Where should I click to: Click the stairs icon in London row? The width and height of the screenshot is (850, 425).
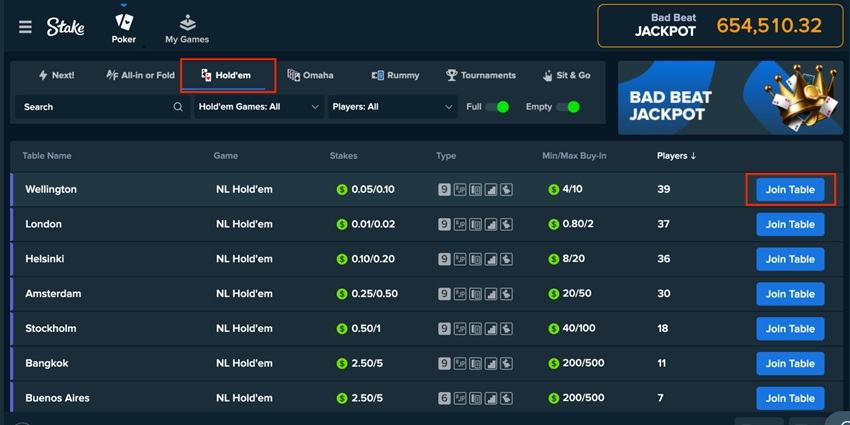click(491, 224)
